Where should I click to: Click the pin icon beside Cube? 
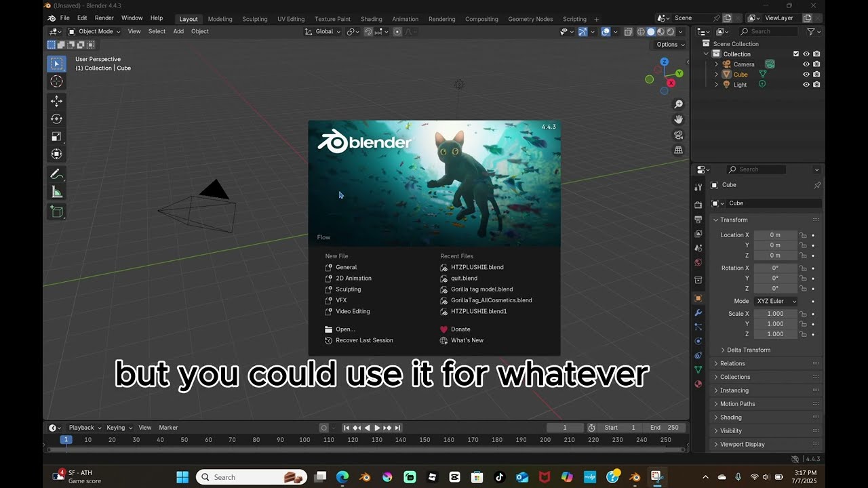pyautogui.click(x=816, y=185)
